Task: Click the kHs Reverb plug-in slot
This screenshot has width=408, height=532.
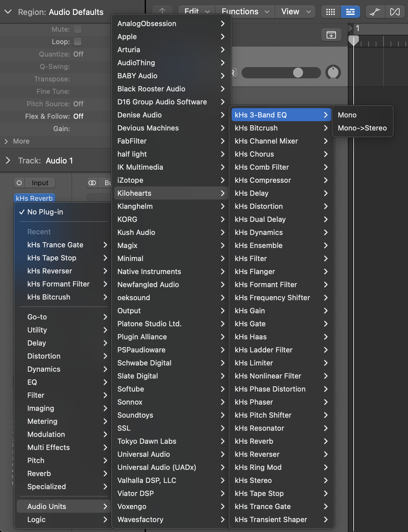Action: point(34,198)
